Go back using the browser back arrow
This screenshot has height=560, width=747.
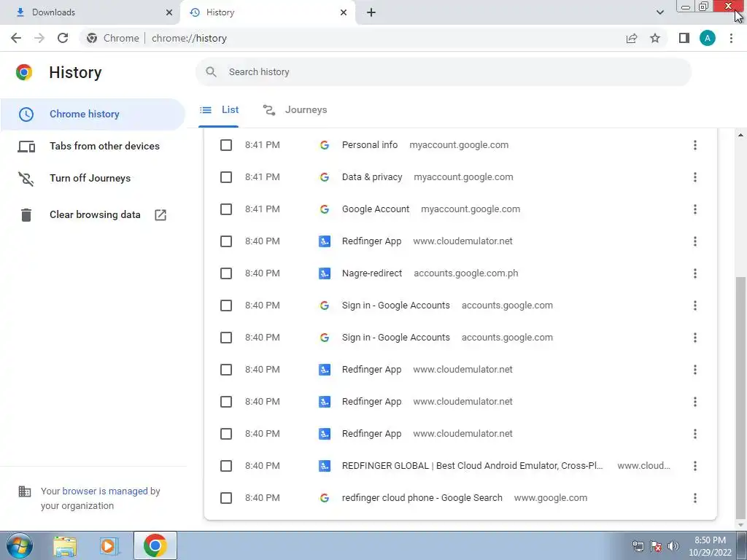[16, 38]
